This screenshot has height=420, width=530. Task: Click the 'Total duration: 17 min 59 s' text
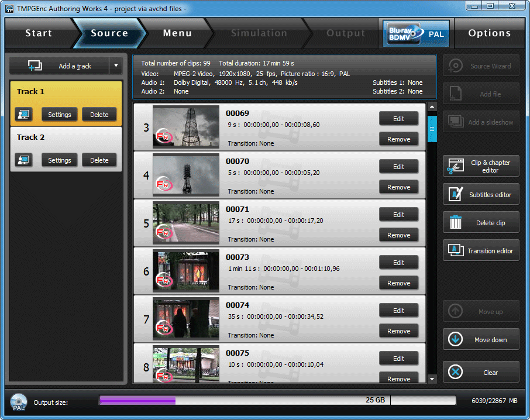(x=256, y=63)
